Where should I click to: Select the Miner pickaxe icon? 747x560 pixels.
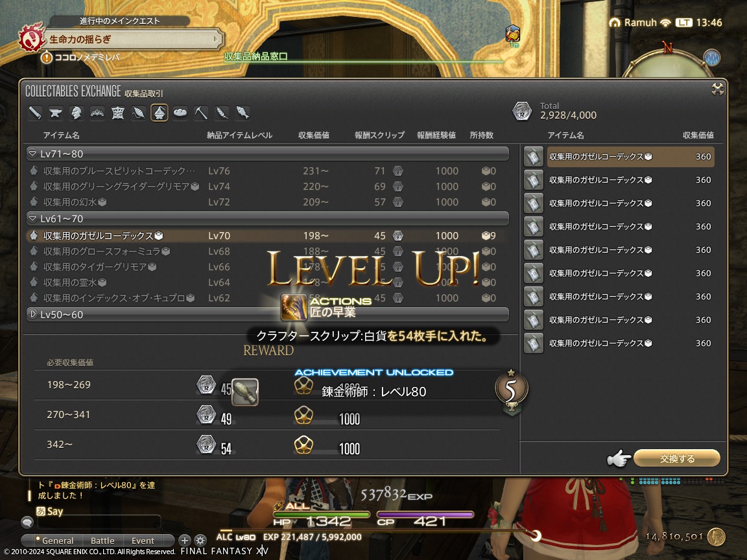[x=200, y=113]
